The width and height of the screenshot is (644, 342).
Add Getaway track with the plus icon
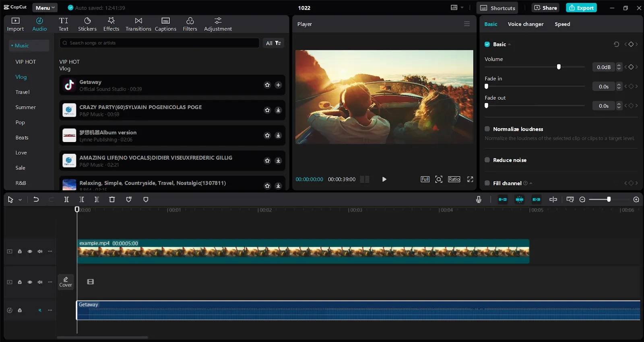278,85
